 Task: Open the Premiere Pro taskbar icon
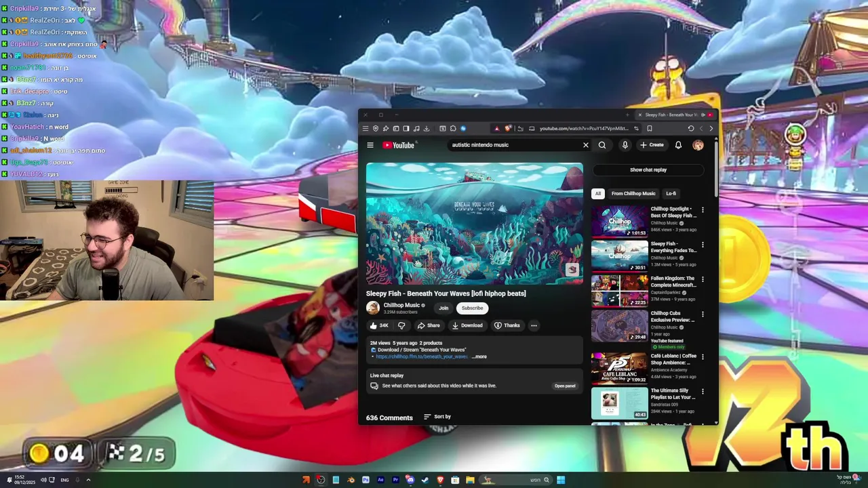pyautogui.click(x=395, y=481)
